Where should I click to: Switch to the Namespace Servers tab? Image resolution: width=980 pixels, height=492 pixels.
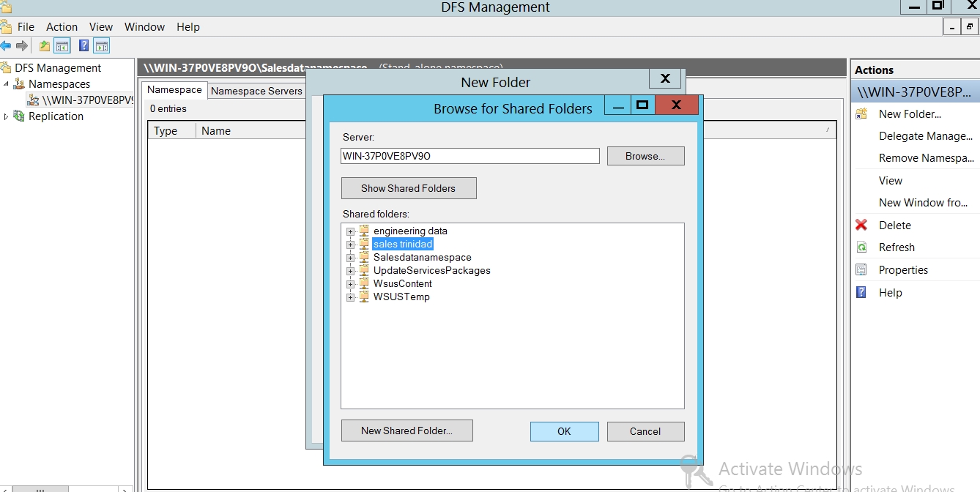(x=256, y=91)
